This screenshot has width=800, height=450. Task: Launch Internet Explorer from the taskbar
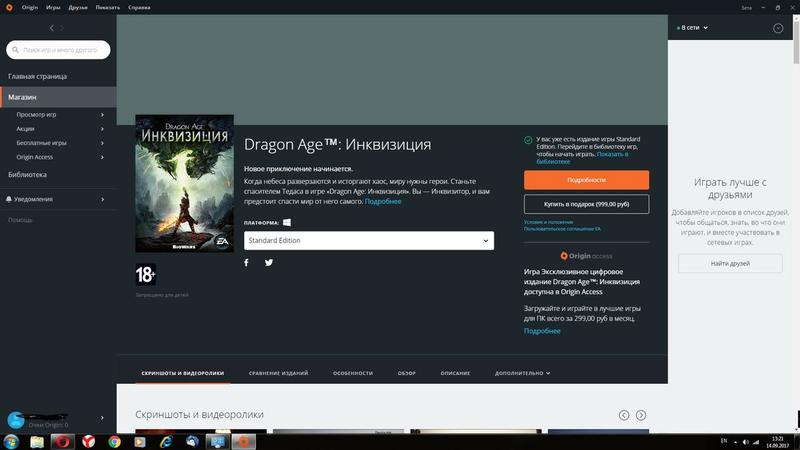pyautogui.click(x=166, y=442)
